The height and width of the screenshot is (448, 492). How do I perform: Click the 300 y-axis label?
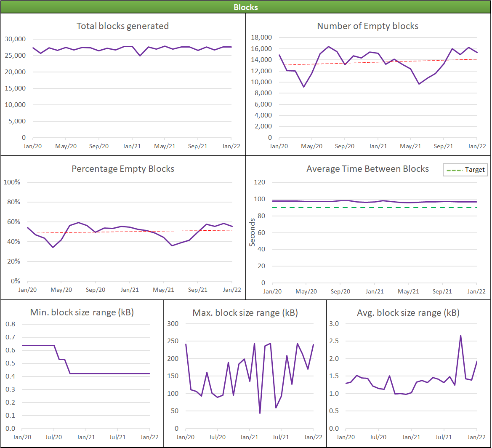point(173,324)
